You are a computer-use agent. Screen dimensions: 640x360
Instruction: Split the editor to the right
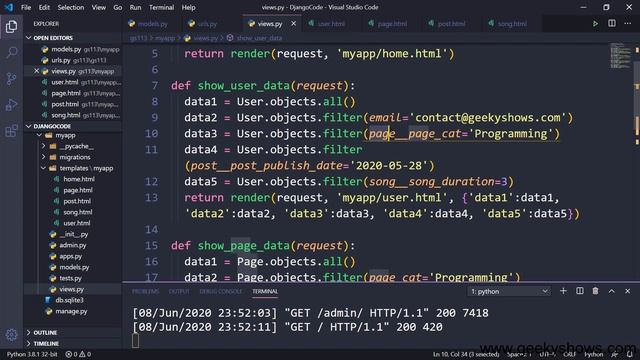click(611, 24)
